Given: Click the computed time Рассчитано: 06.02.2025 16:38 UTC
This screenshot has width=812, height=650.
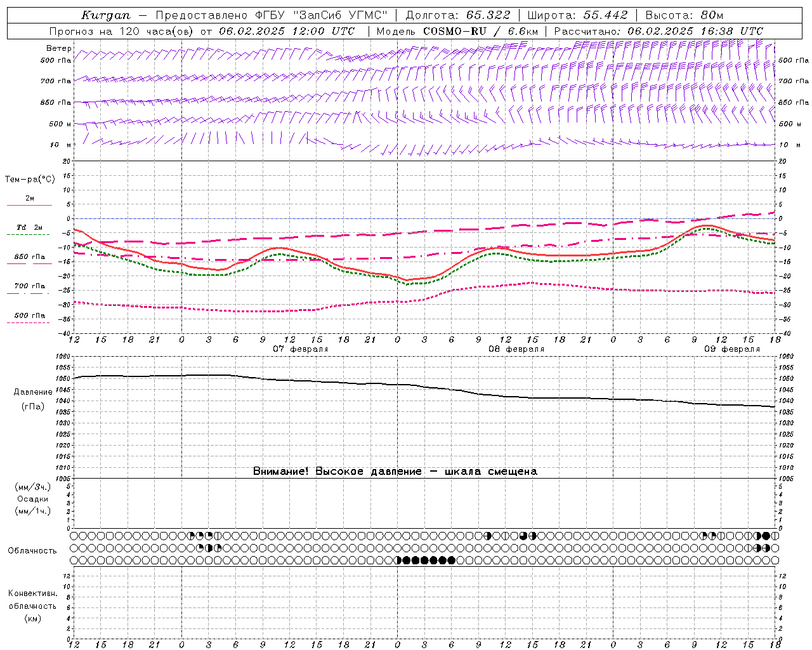Looking at the screenshot, I should [658, 31].
